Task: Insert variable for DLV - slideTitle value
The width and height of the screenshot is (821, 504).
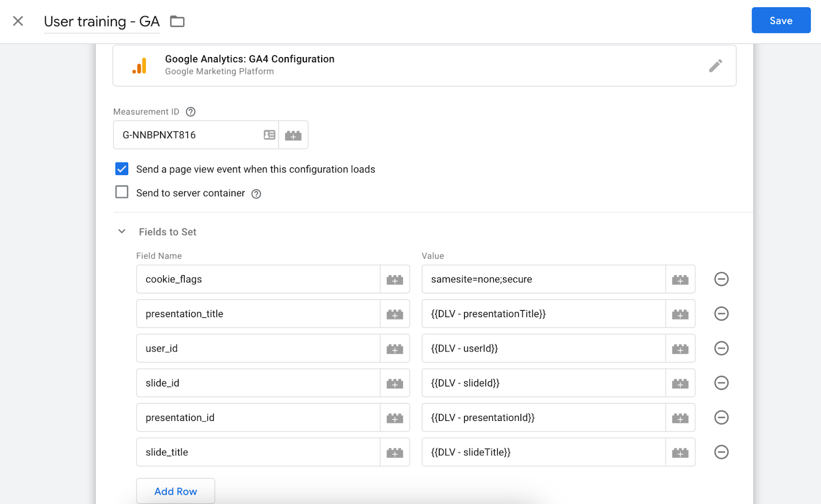Action: click(x=680, y=452)
